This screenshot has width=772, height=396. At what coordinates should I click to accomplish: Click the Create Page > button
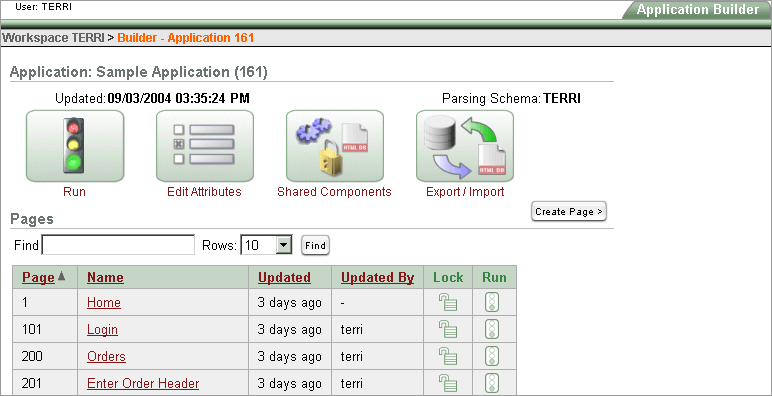pos(569,212)
